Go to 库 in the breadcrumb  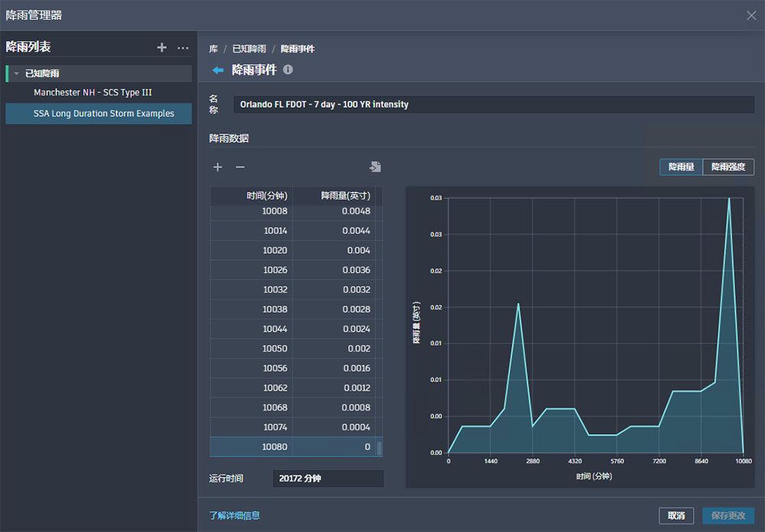point(213,49)
